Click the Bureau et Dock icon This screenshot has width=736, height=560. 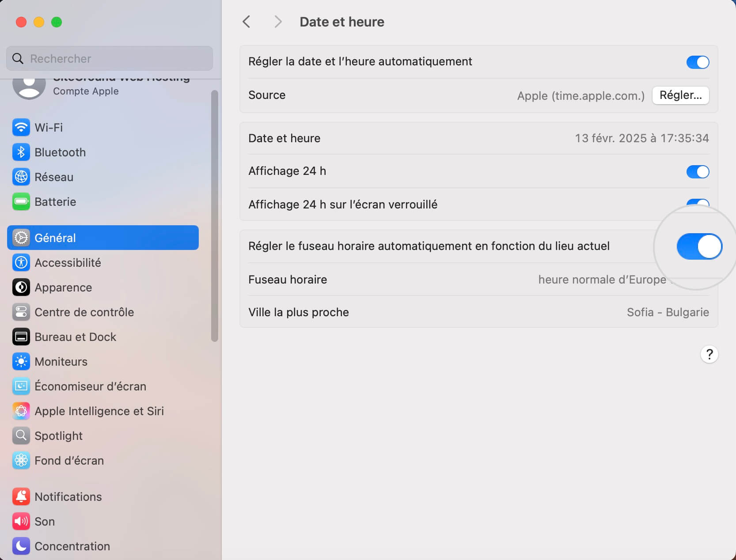[x=21, y=337]
